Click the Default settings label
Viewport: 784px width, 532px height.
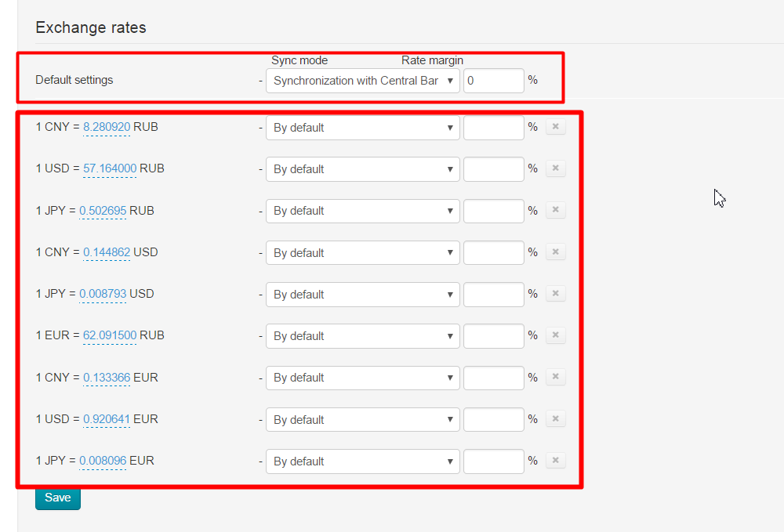pyautogui.click(x=74, y=80)
